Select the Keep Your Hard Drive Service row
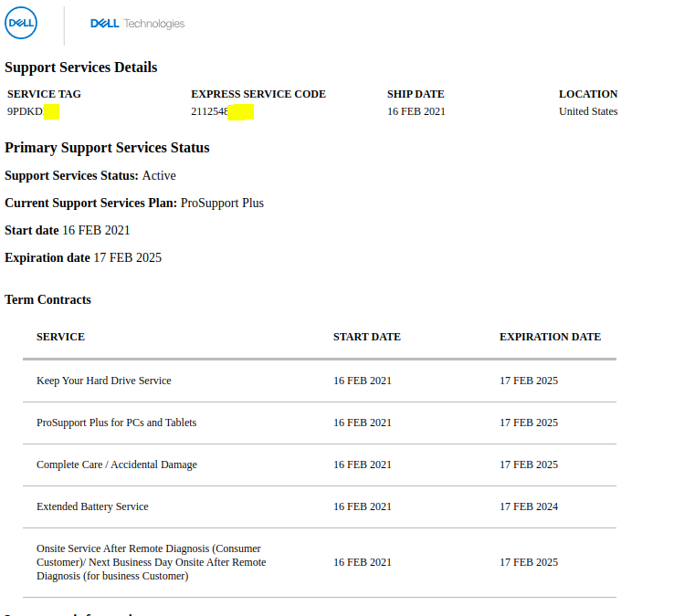Image resolution: width=674 pixels, height=616 pixels. (x=320, y=381)
